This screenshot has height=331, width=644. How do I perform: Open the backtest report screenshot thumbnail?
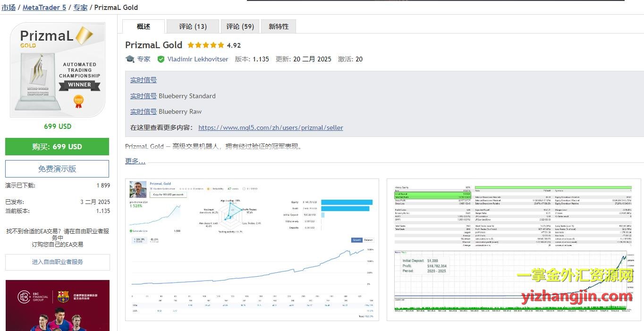514,250
